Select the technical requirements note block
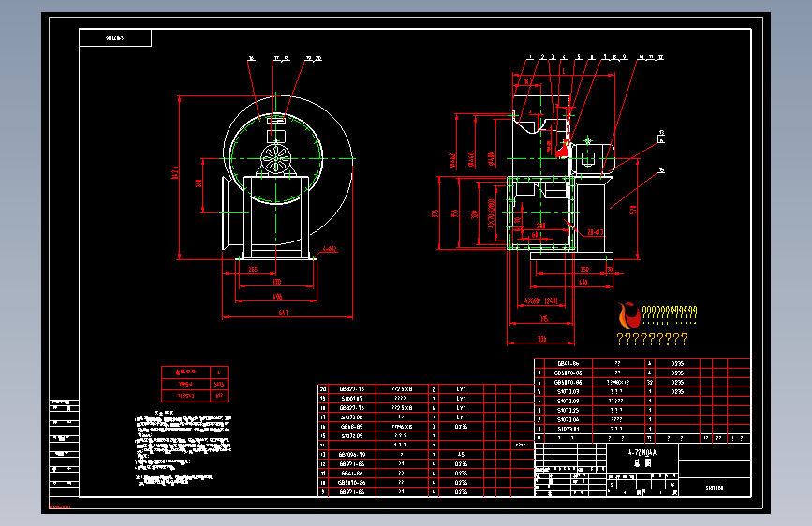The image size is (812, 526). [x=184, y=448]
